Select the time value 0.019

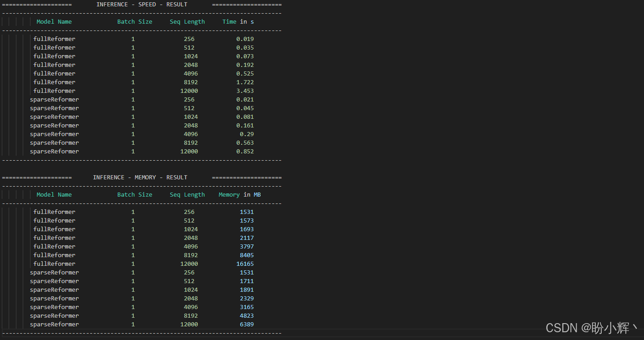coord(245,39)
